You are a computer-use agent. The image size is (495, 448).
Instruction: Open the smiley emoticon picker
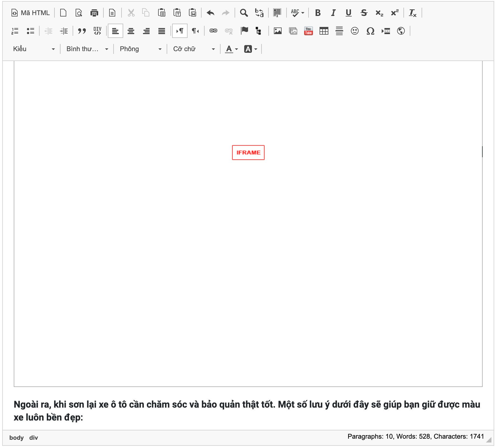[354, 31]
